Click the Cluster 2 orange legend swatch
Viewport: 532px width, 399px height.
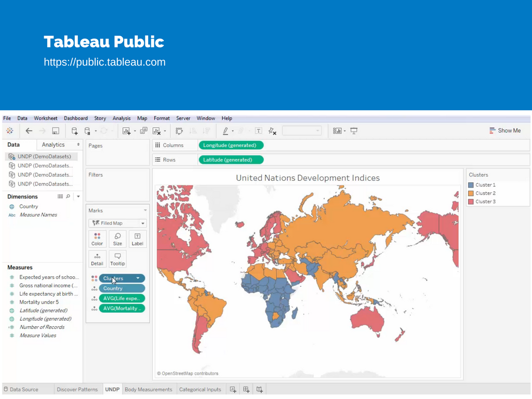[471, 193]
